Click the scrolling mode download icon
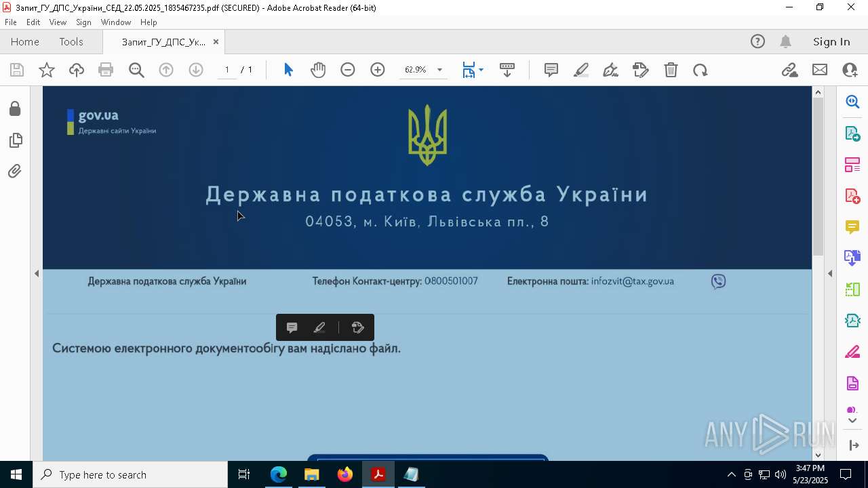The height and width of the screenshot is (488, 868). pos(507,70)
